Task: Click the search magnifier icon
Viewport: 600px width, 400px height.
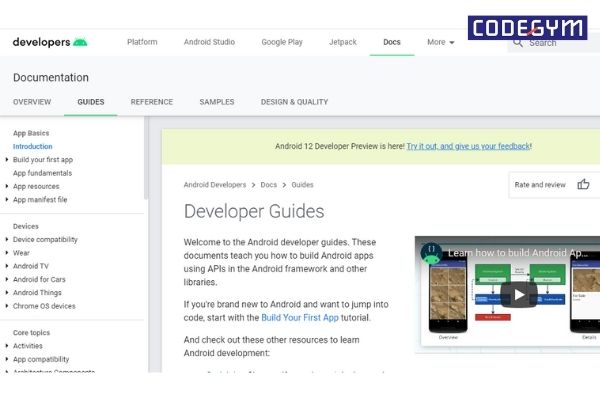Action: click(x=519, y=42)
